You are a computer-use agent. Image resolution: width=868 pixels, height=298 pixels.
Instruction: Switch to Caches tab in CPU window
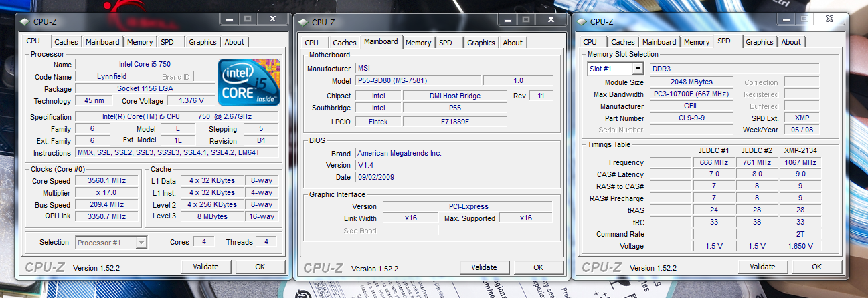[x=66, y=42]
